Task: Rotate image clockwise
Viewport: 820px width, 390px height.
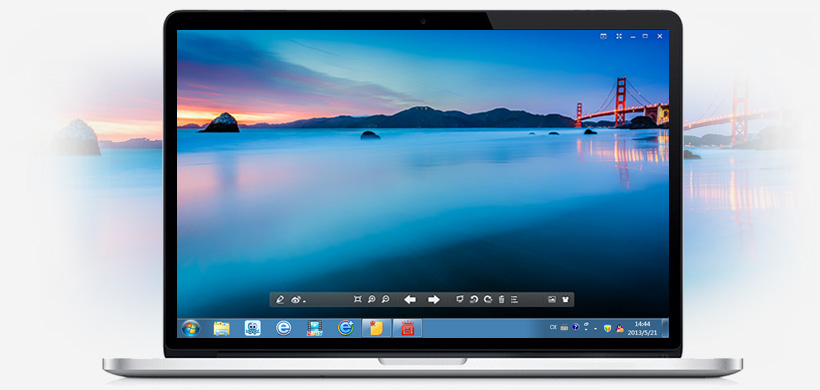Action: click(x=488, y=300)
